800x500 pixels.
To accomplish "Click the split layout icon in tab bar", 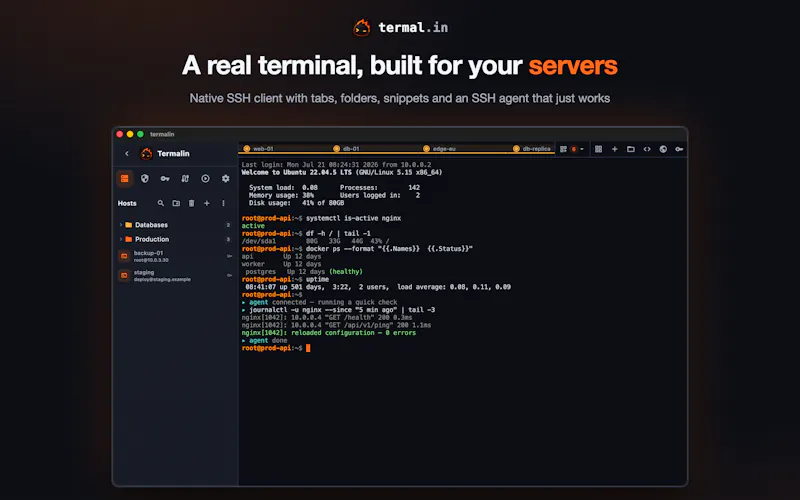I will [563, 149].
